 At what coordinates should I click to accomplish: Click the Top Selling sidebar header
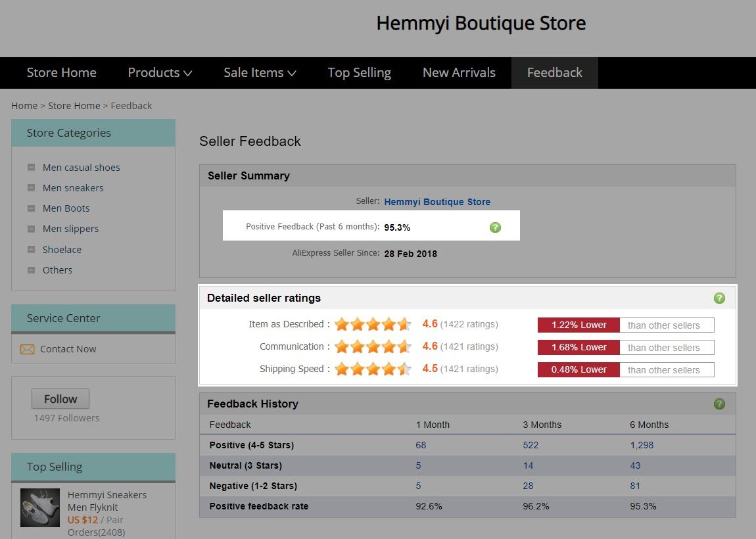[93, 467]
